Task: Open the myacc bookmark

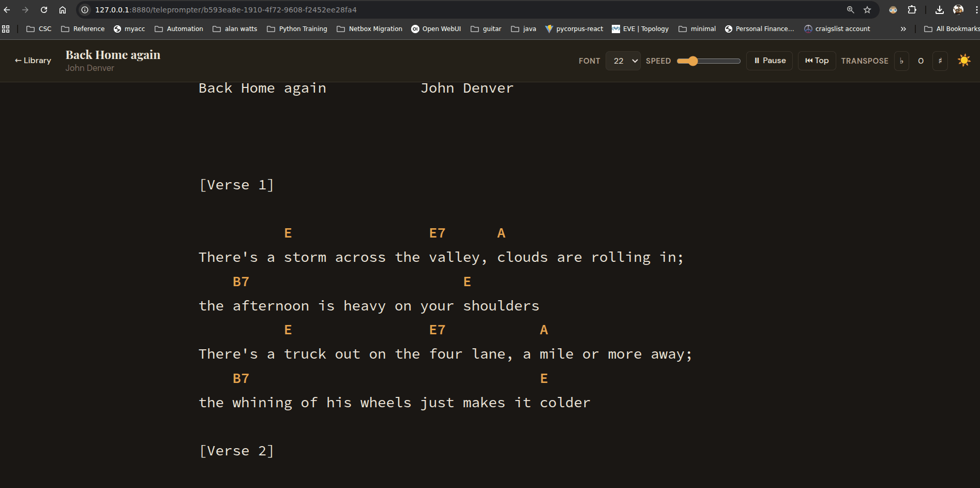Action: (129, 29)
